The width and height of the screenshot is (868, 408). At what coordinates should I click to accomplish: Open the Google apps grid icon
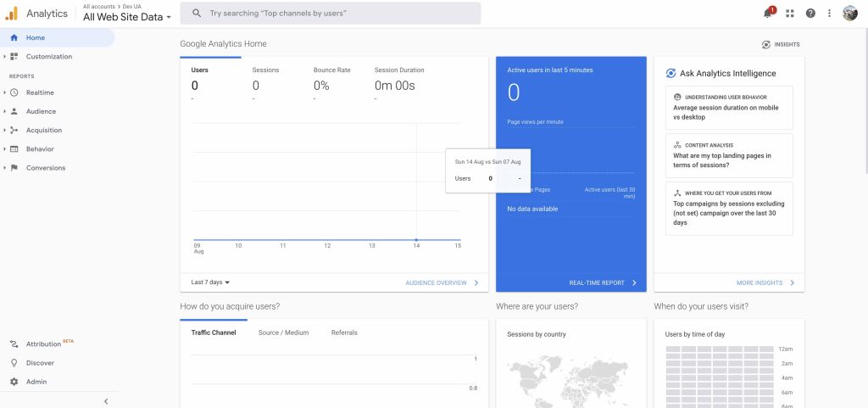[x=789, y=14]
